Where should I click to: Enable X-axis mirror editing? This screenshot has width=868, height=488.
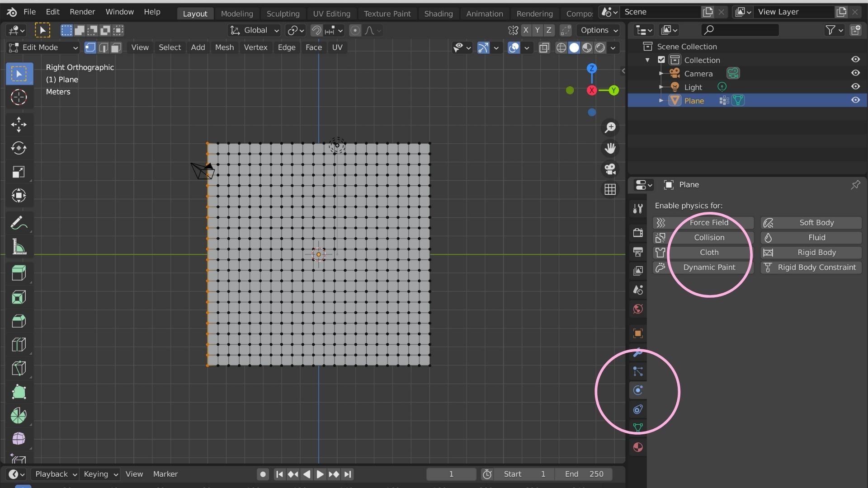click(x=526, y=30)
